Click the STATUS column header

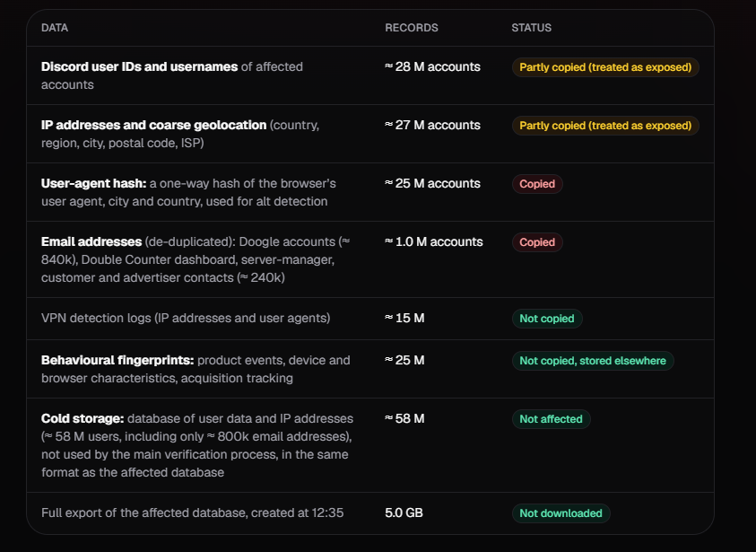(x=531, y=28)
